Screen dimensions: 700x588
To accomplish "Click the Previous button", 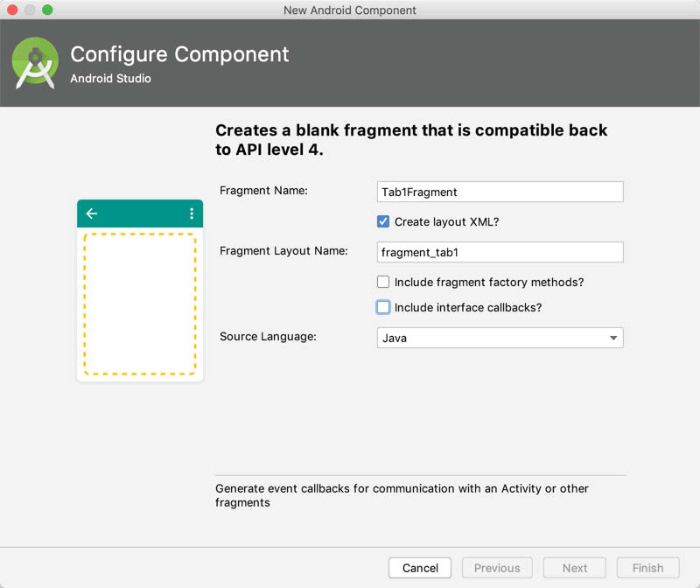I will tap(497, 568).
